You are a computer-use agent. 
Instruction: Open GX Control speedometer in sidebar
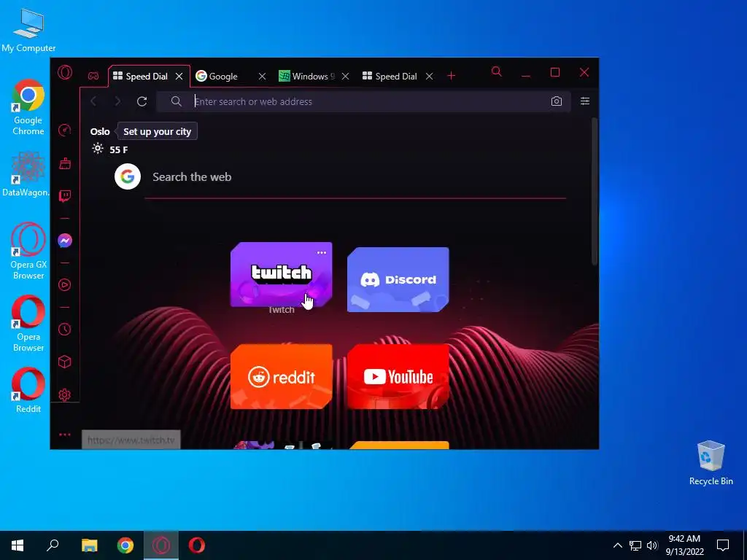[x=65, y=130]
